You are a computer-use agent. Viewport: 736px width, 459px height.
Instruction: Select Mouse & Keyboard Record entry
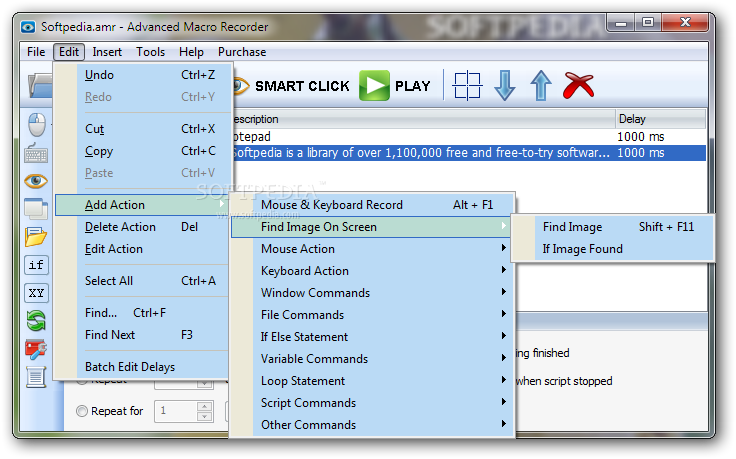(x=372, y=205)
